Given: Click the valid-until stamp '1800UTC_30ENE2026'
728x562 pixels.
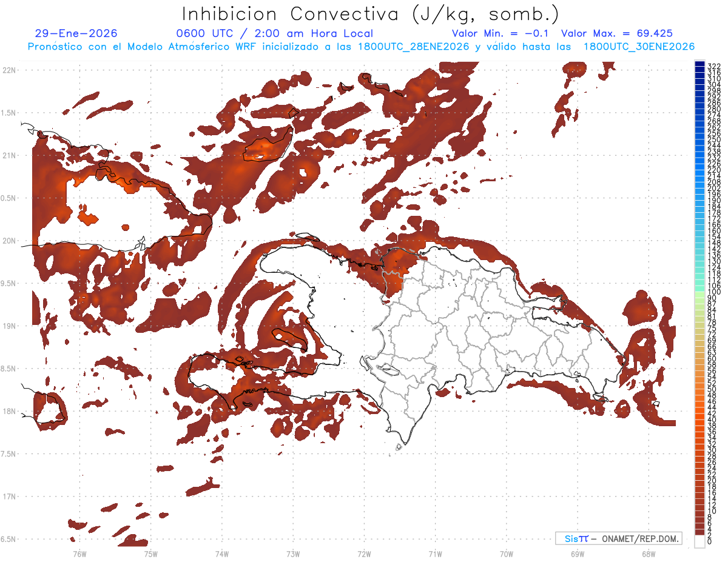Looking at the screenshot, I should pos(639,47).
